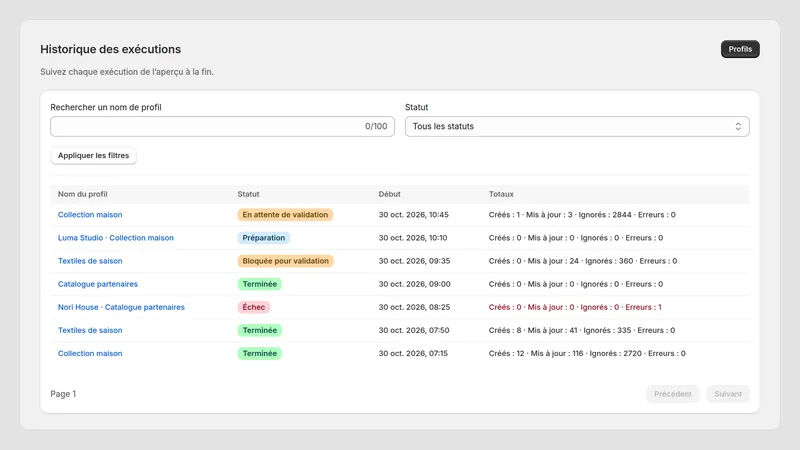Click the Totaux column header

(501, 194)
